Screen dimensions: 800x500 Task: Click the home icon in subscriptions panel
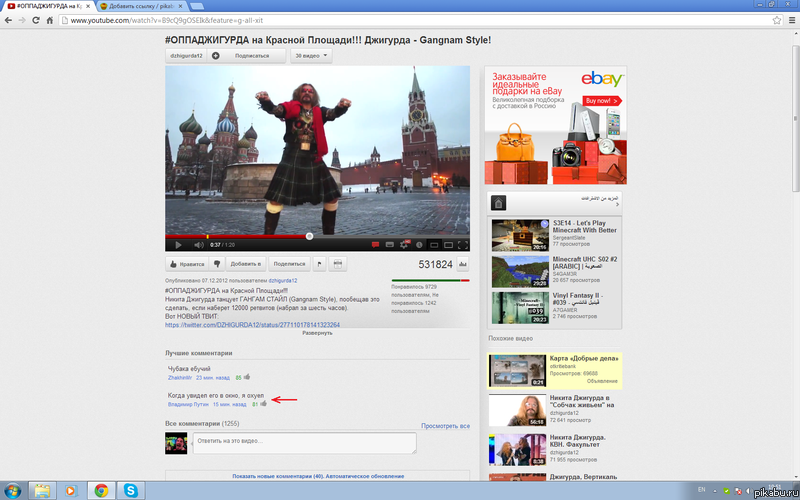pyautogui.click(x=498, y=203)
